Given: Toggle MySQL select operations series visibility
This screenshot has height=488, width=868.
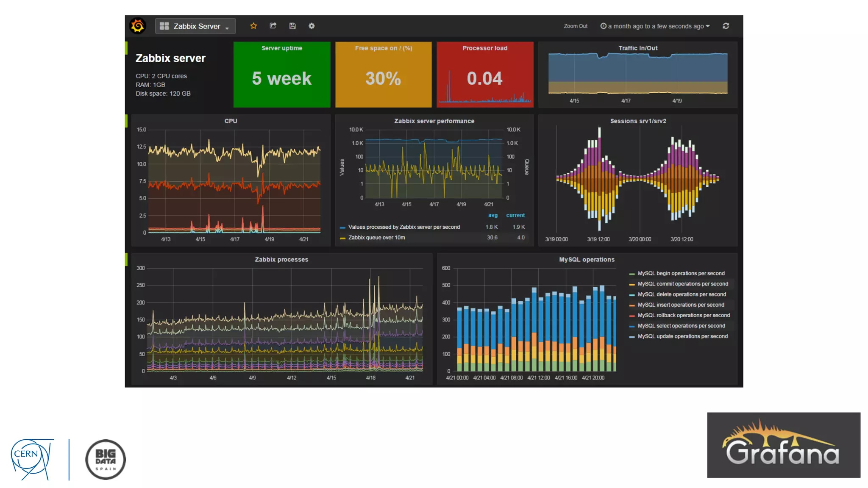Looking at the screenshot, I should (681, 326).
